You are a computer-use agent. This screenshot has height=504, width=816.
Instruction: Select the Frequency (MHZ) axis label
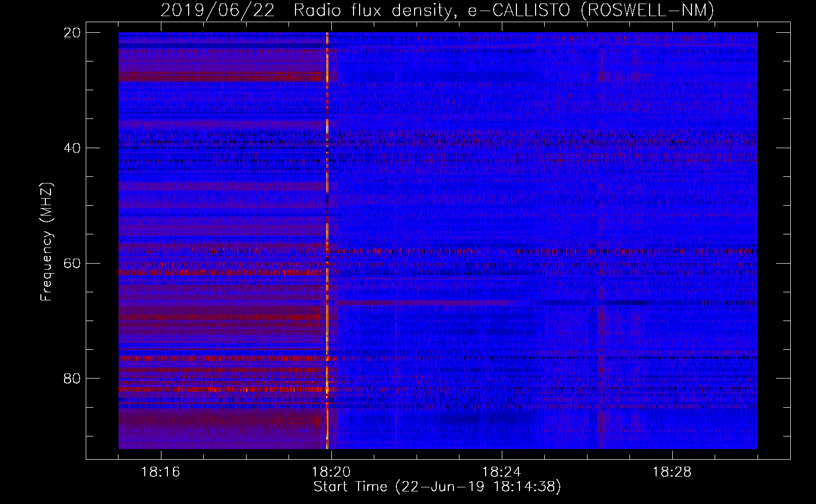tap(46, 242)
